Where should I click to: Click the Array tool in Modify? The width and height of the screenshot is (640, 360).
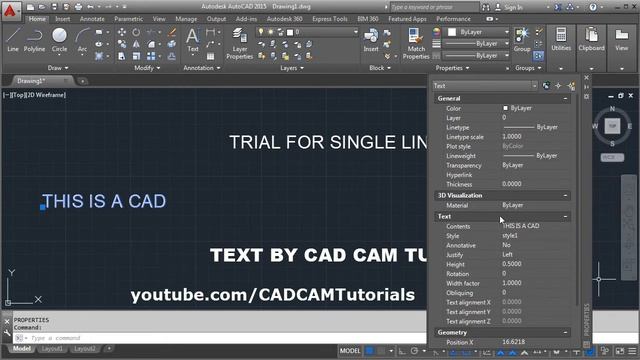(151, 56)
